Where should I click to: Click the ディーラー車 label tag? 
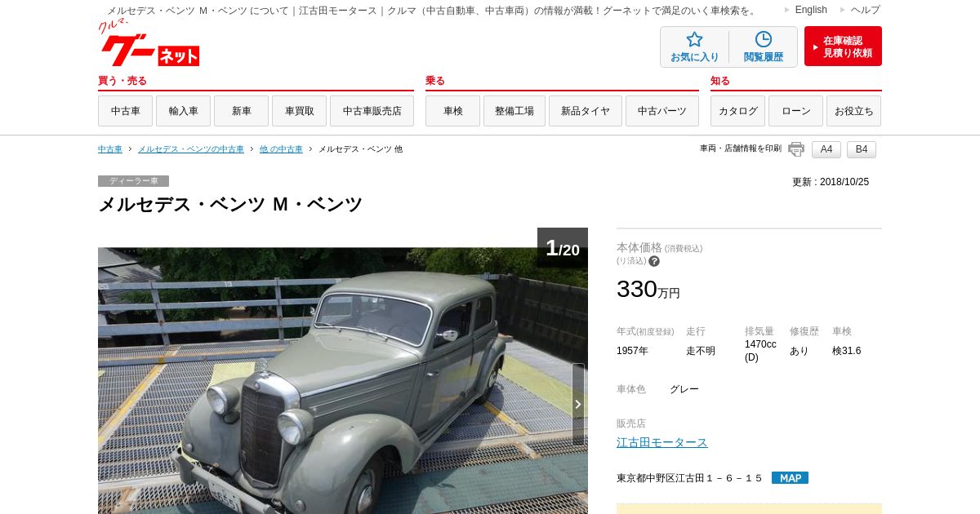click(133, 181)
